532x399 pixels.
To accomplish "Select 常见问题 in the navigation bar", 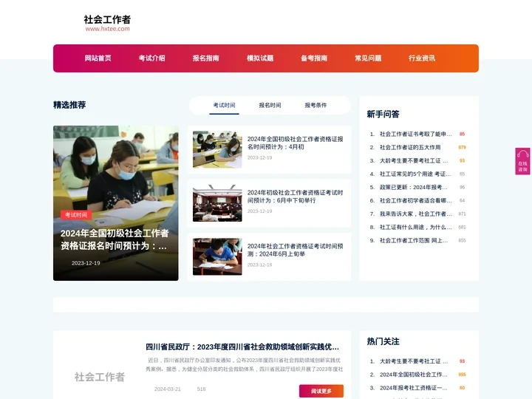I will [x=368, y=58].
